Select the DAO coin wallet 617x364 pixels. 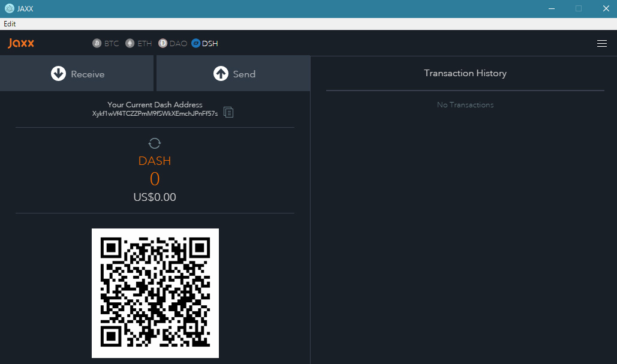(173, 43)
